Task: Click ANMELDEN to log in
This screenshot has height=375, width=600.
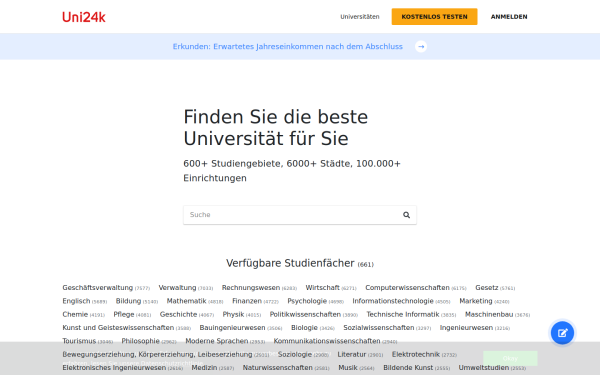Action: point(509,17)
